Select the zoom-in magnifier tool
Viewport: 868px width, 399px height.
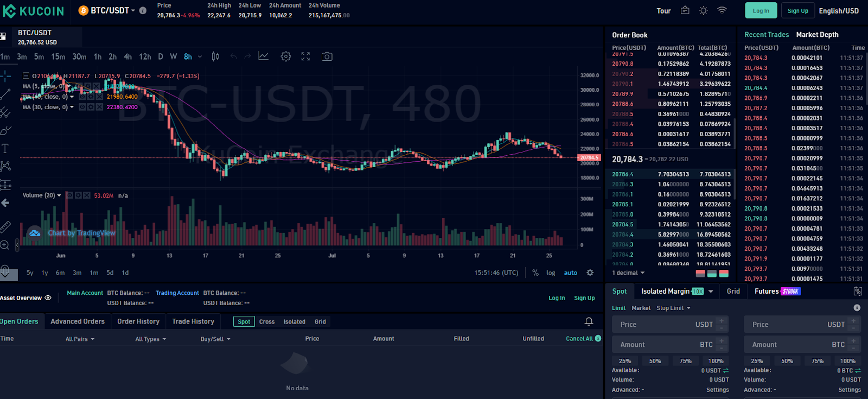(5, 245)
